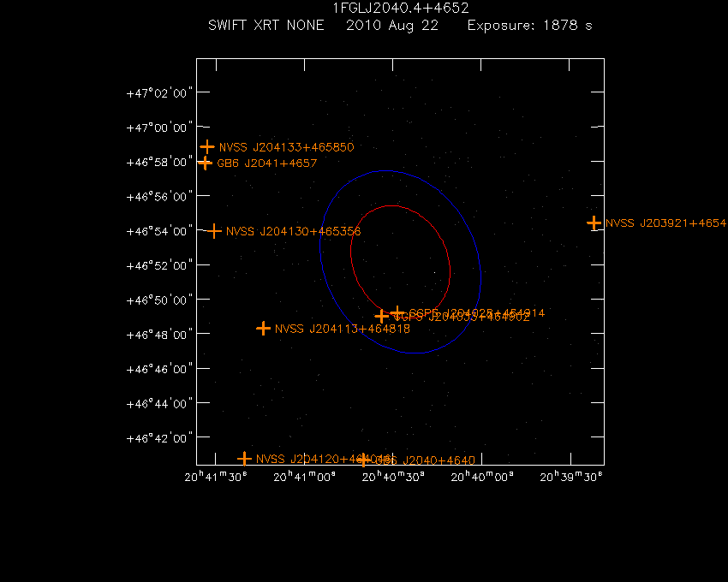Click the cross marker for GB6 J2041+4657
The image size is (728, 582).
coord(205,163)
